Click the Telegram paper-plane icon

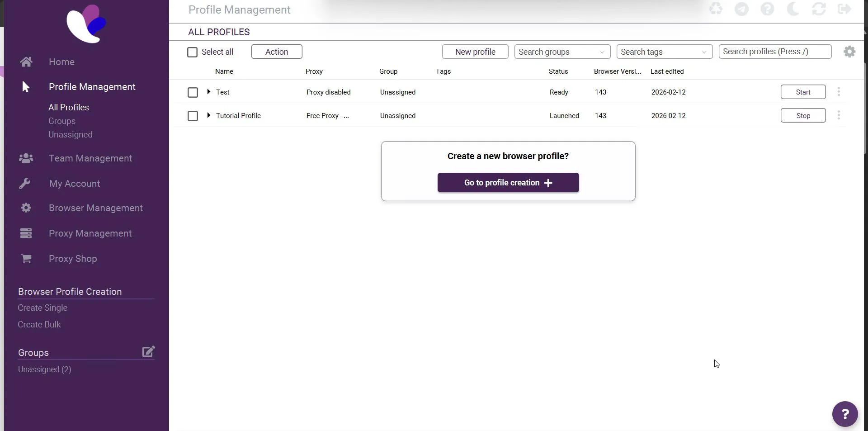[x=741, y=9]
